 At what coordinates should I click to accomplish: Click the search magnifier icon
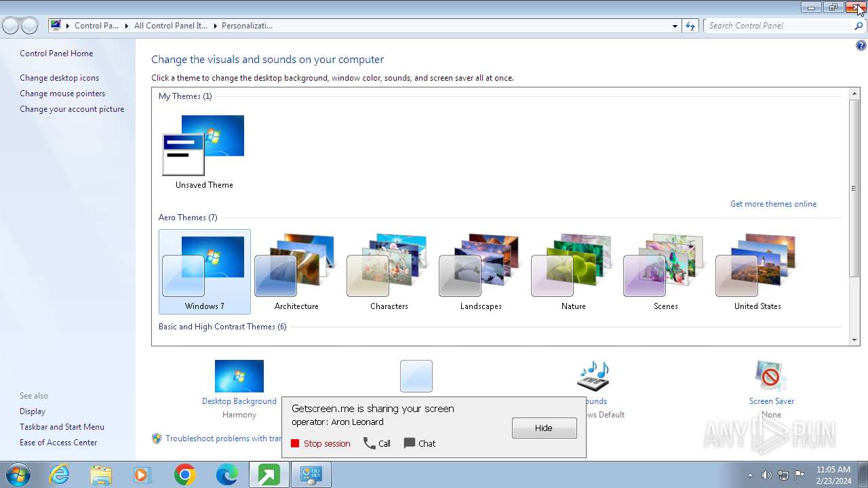[x=859, y=26]
